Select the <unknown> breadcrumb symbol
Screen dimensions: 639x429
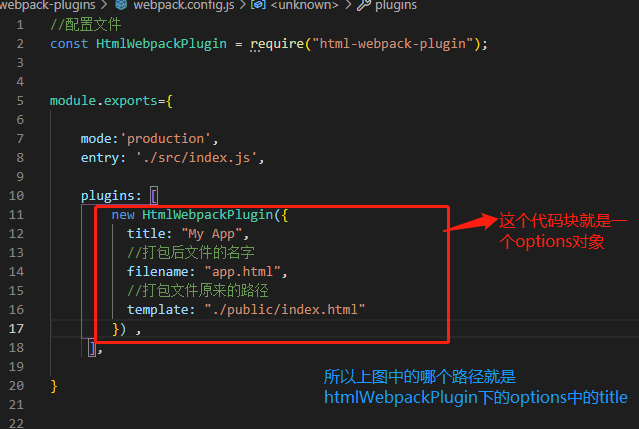click(304, 5)
